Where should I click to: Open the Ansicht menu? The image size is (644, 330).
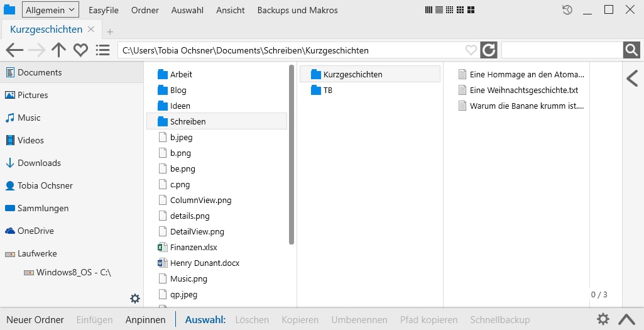point(231,10)
